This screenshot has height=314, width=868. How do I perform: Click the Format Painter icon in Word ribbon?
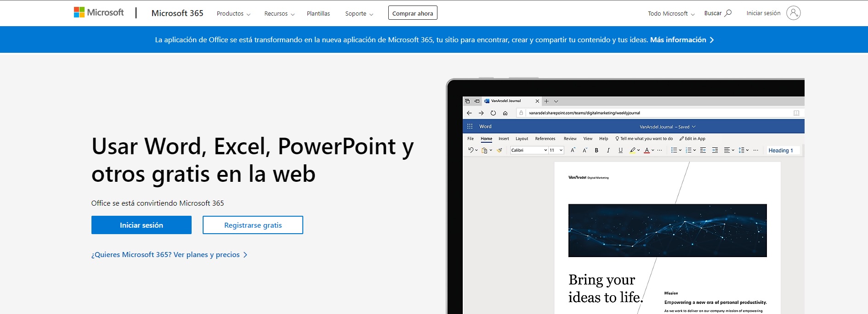[x=499, y=150]
